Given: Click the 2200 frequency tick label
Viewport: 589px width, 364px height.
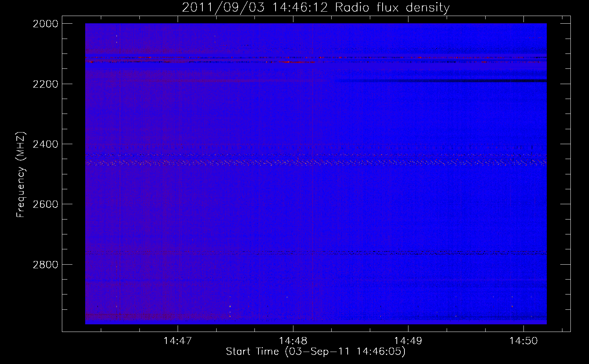Looking at the screenshot, I should point(46,84).
